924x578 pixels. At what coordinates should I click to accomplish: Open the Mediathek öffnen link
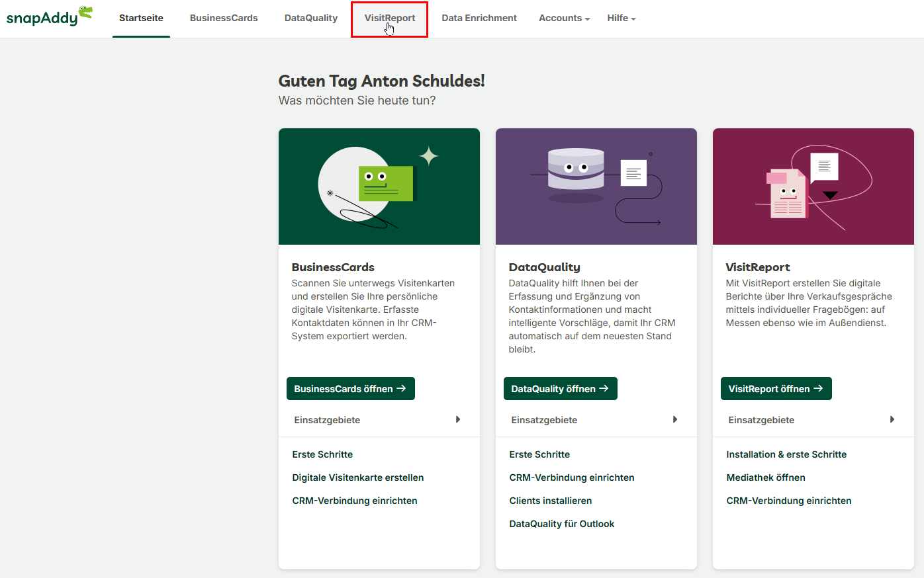coord(766,477)
